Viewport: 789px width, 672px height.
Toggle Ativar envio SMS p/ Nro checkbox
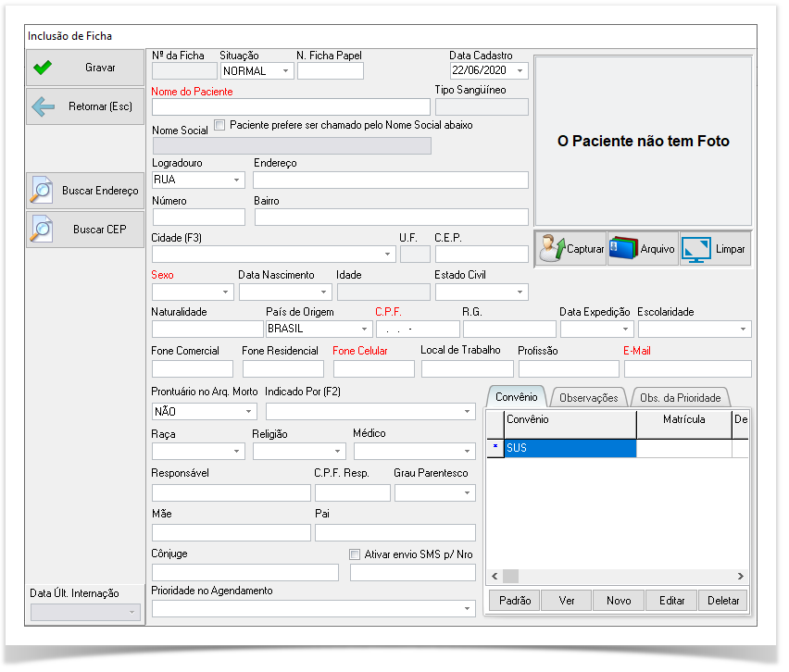(355, 554)
